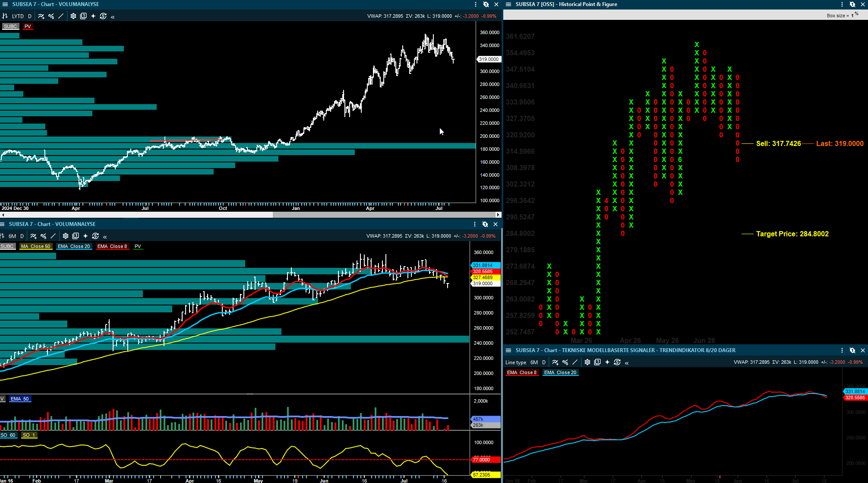Viewport: 868px width, 483px height.
Task: Open three-dot options of Point & Figure window
Action: tap(842, 4)
